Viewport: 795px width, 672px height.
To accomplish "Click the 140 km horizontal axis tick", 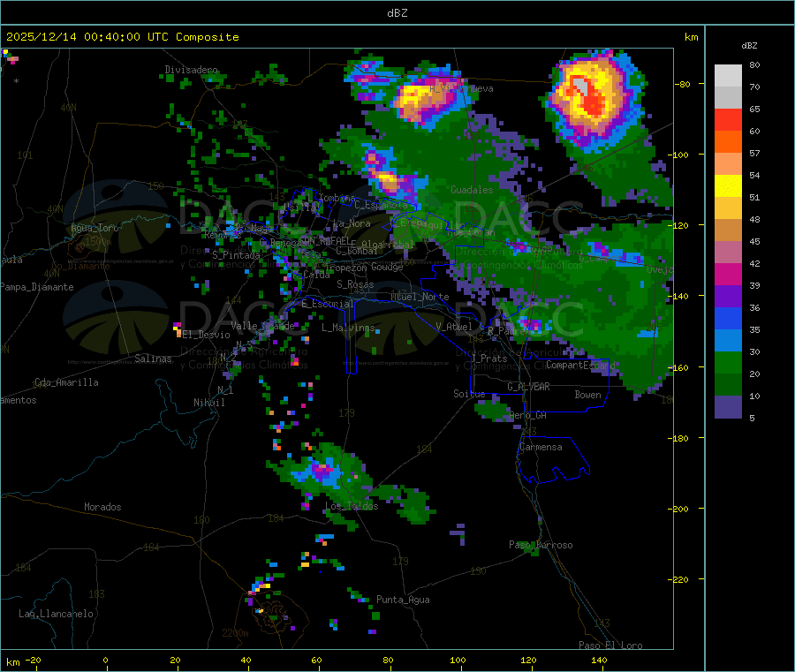I will click(599, 661).
